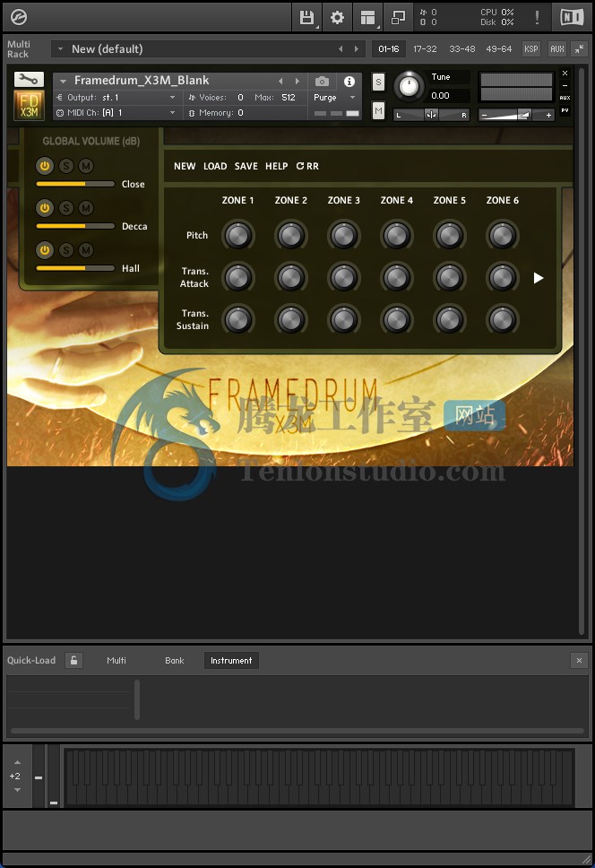Open MIDI Ch [A] 1 dropdown
The height and width of the screenshot is (868, 595).
click(x=116, y=112)
